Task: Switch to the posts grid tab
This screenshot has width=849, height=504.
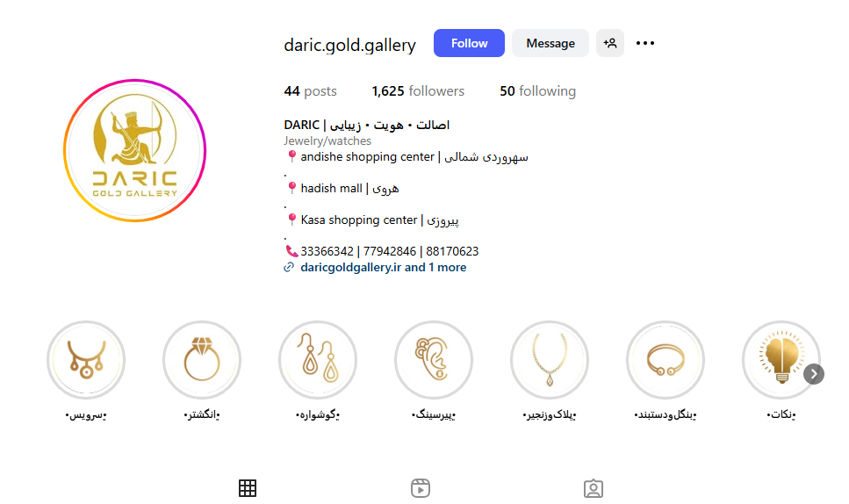Action: coord(248,488)
